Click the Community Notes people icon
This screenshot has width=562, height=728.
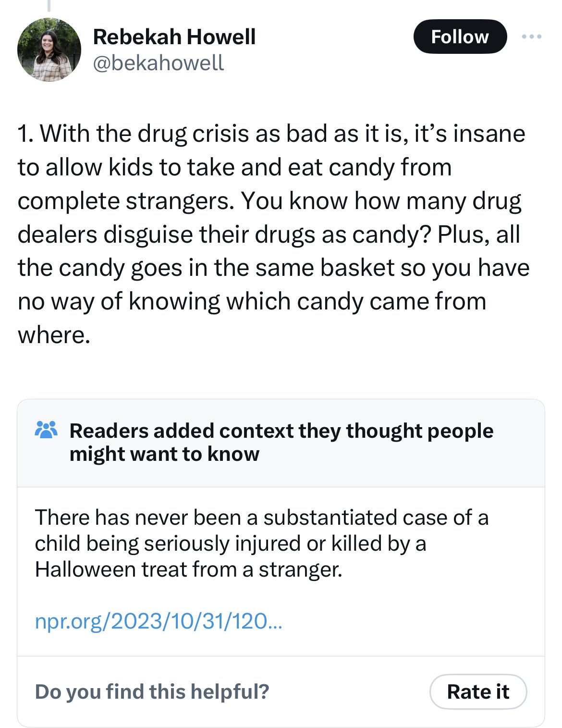click(46, 430)
